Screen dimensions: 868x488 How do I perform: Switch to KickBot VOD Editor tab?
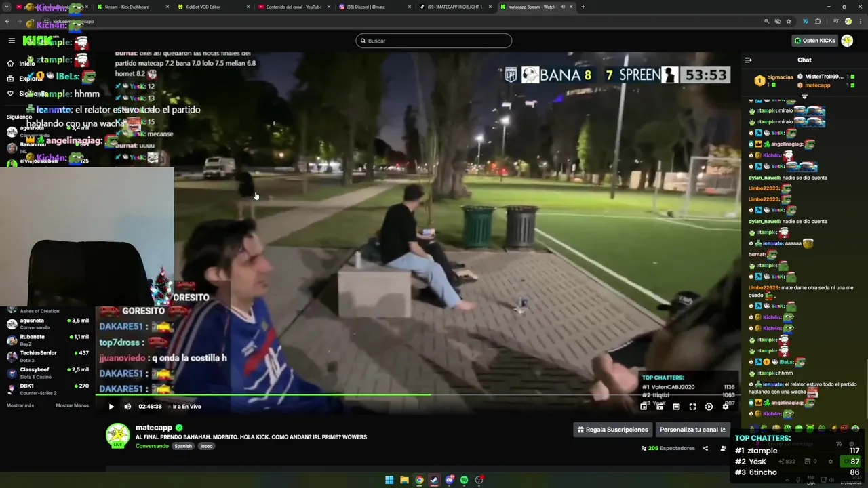pyautogui.click(x=212, y=7)
